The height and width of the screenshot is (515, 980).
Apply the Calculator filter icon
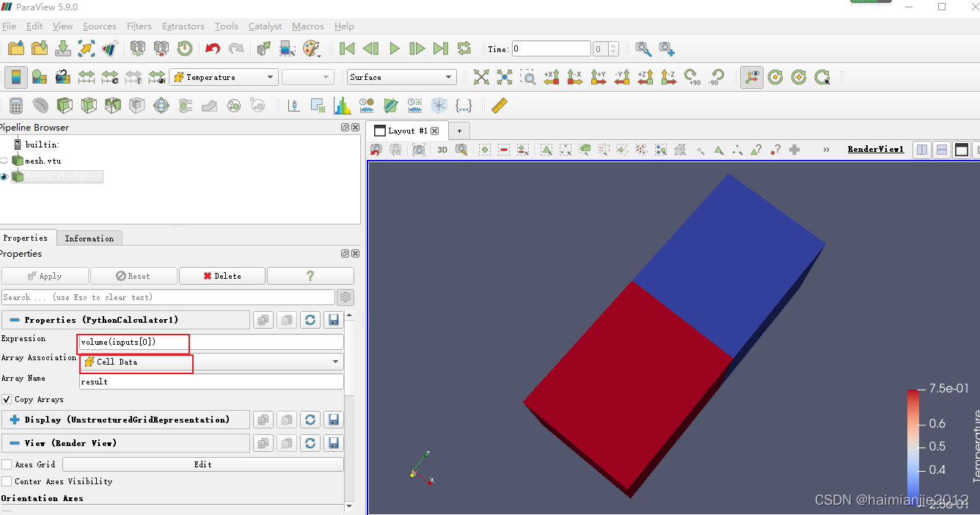(x=16, y=106)
